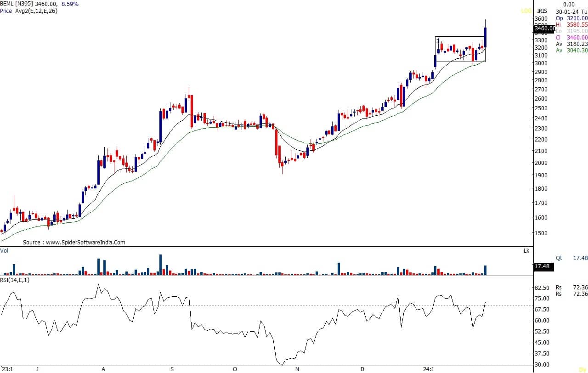This screenshot has width=588, height=373.
Task: Click the 1800 price axis label
Action: pyautogui.click(x=541, y=189)
